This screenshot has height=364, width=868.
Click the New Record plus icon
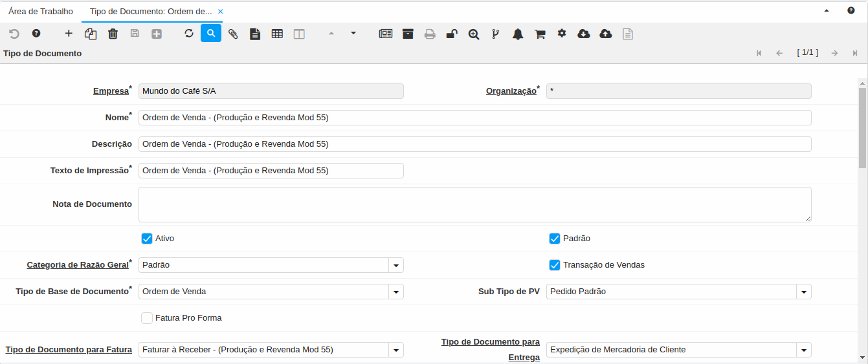pyautogui.click(x=69, y=34)
